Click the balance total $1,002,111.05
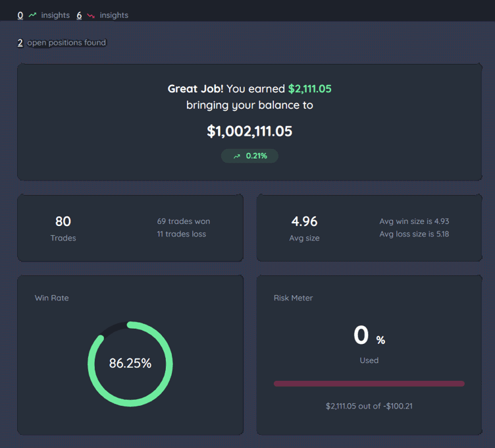 [x=249, y=131]
